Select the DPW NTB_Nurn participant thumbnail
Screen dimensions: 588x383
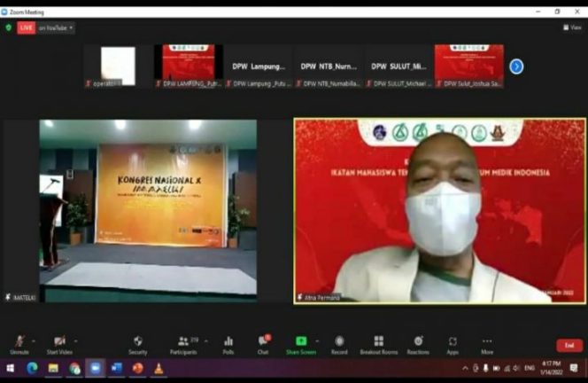pos(329,66)
